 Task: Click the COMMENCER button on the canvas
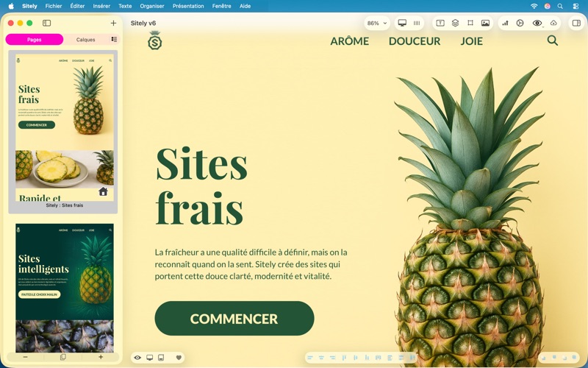tap(234, 319)
